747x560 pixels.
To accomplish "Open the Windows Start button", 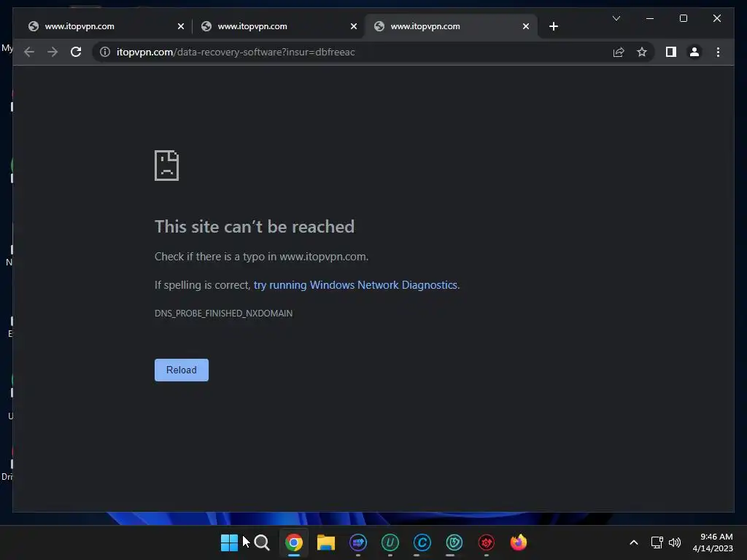I will [x=229, y=542].
